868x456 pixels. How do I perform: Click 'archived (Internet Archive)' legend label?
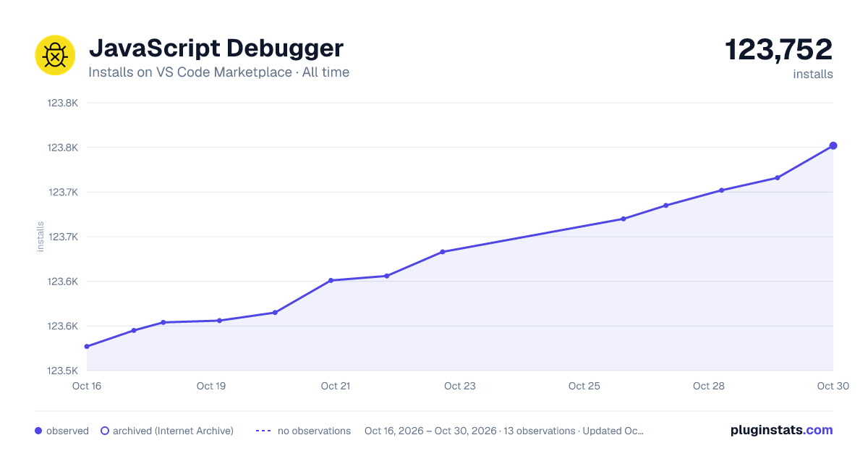(x=173, y=431)
